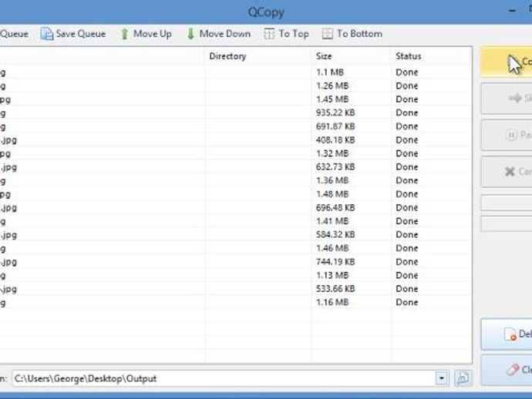Image resolution: width=532 pixels, height=399 pixels.
Task: Click the highlighted Copy button
Action: coord(506,62)
